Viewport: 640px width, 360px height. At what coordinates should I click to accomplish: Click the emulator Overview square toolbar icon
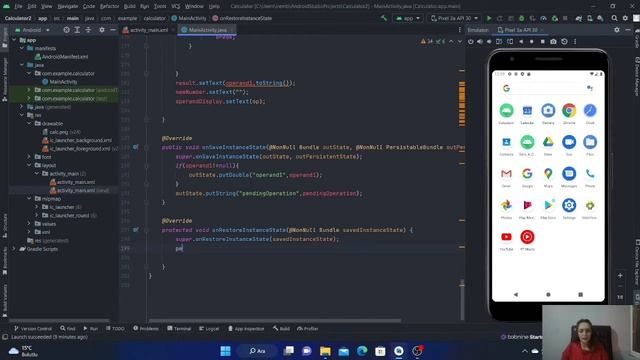pos(542,42)
